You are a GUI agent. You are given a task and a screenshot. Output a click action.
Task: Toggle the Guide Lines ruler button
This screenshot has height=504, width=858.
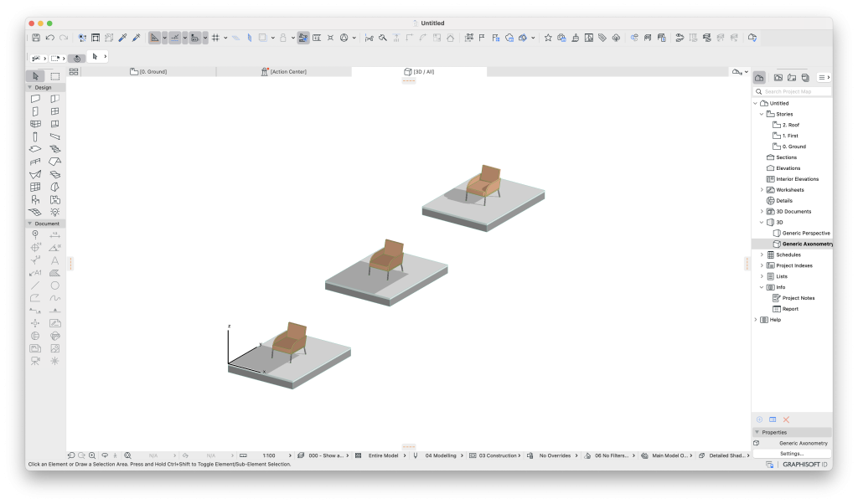(154, 38)
